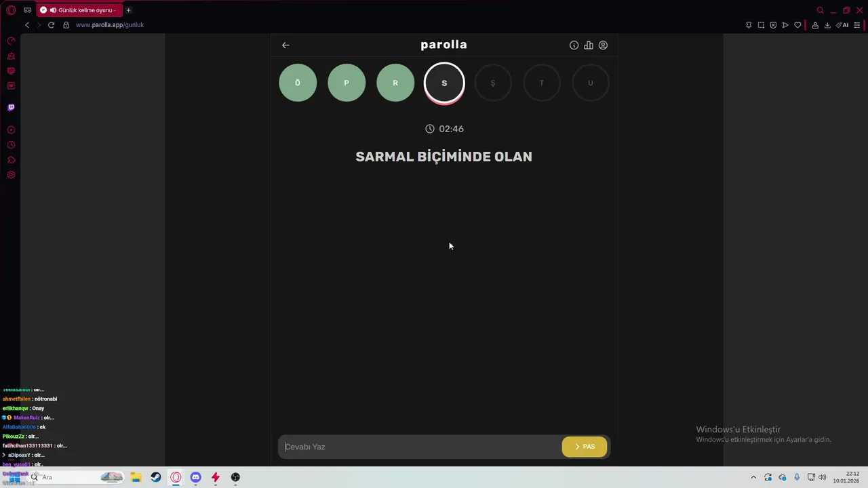Screen dimensions: 868x488
Task: Open extensions cube in sidebar
Action: point(11,160)
